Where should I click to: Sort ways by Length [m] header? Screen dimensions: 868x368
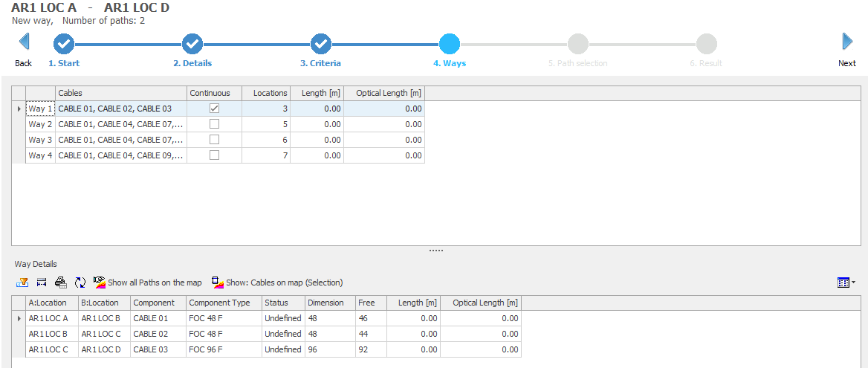pos(317,93)
